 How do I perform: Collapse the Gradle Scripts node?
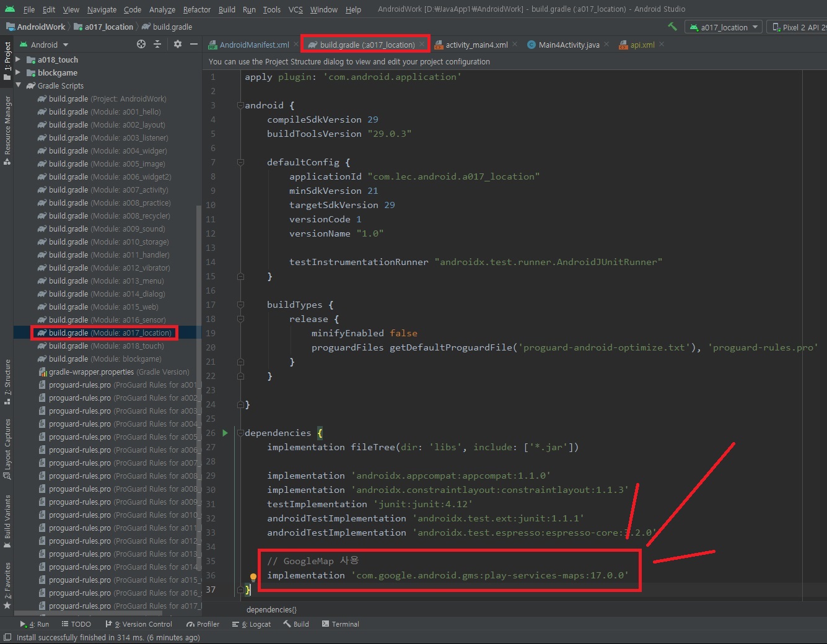[x=18, y=85]
